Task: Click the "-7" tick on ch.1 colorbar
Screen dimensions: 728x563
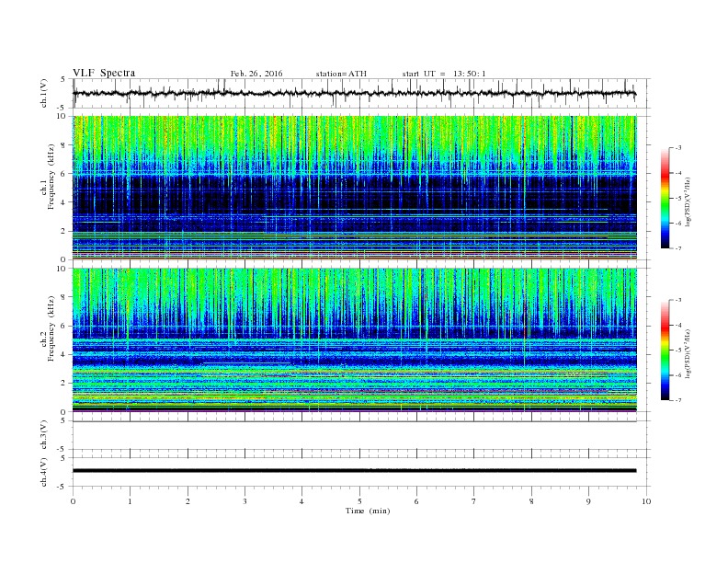Action: [678, 248]
